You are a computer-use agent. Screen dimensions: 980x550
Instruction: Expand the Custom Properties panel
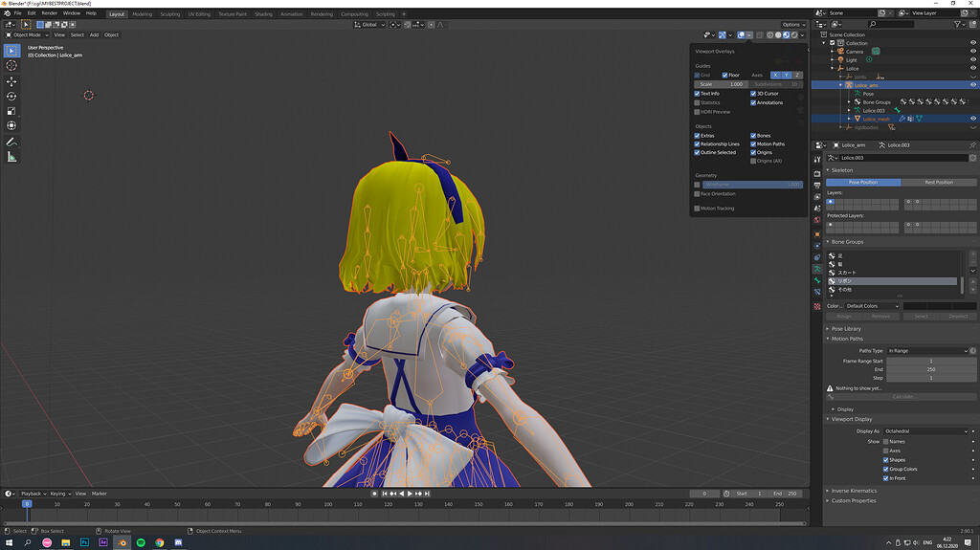[853, 500]
